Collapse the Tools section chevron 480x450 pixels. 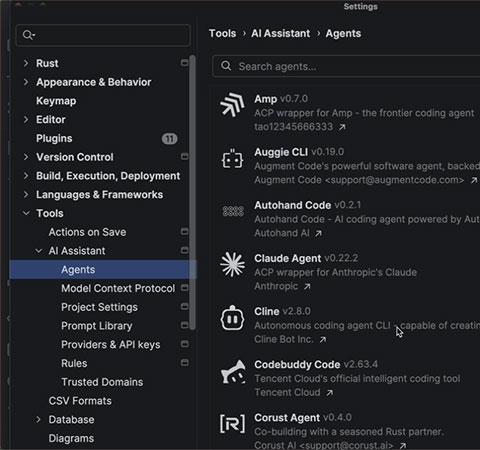click(26, 213)
